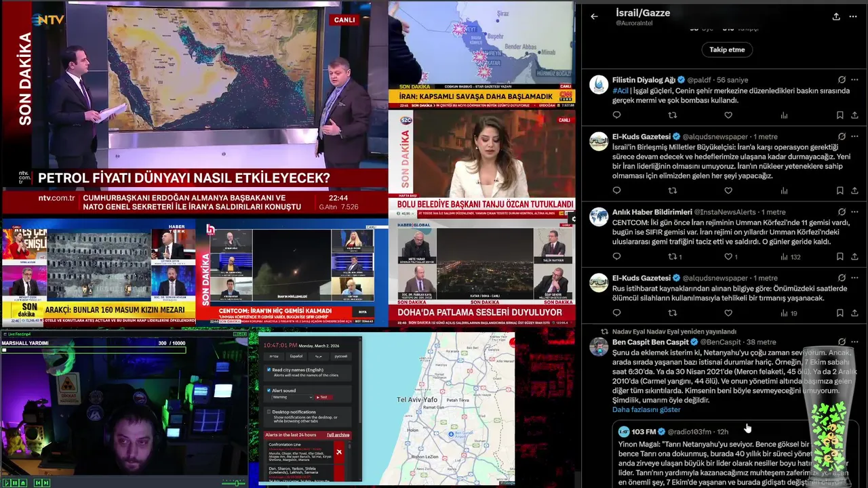Switch alert panel language to Hebrew
This screenshot has height=488, width=868.
click(x=274, y=356)
